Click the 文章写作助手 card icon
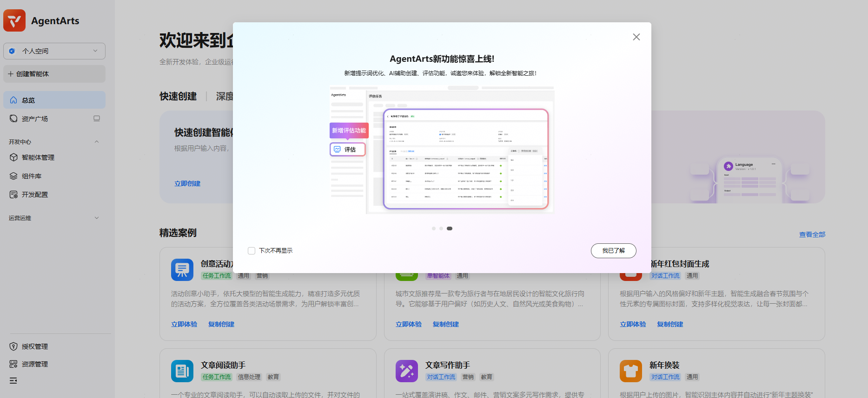868x398 pixels. (407, 371)
